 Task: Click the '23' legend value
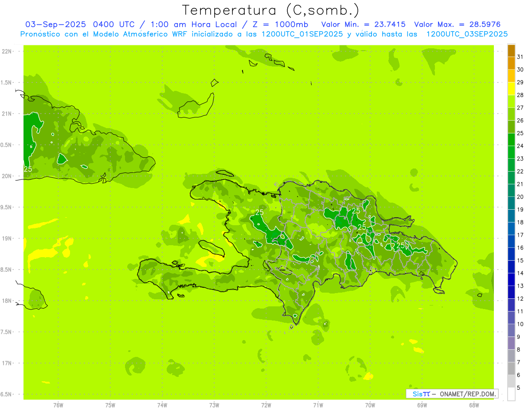click(x=520, y=159)
